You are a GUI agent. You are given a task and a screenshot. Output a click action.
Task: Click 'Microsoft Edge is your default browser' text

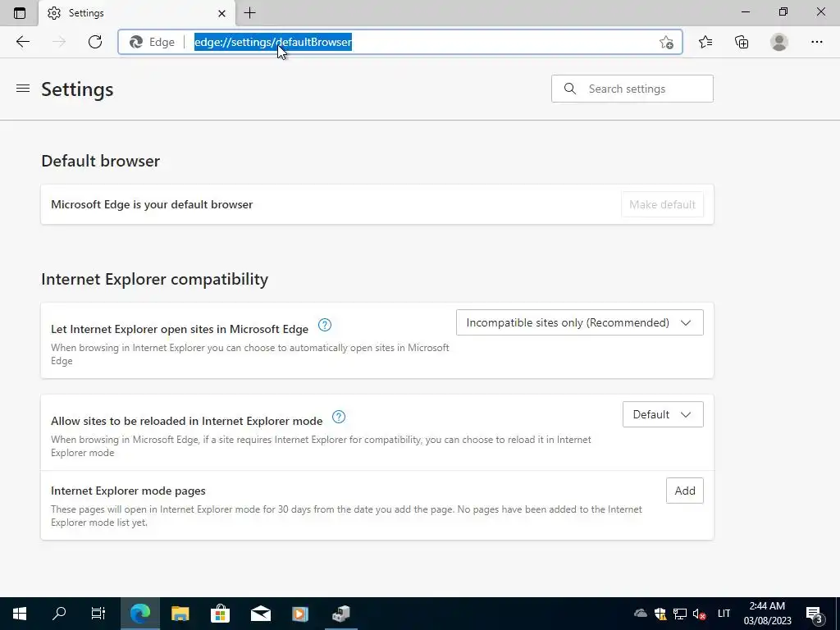(x=152, y=204)
